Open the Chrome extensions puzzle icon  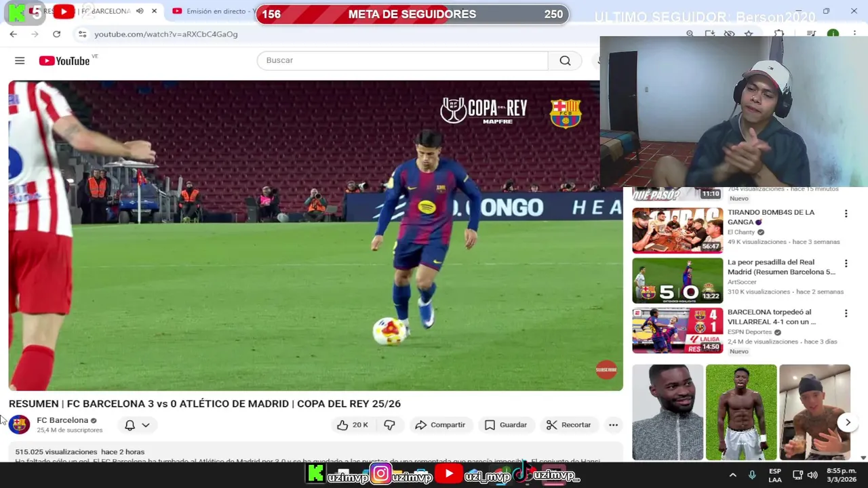779,34
